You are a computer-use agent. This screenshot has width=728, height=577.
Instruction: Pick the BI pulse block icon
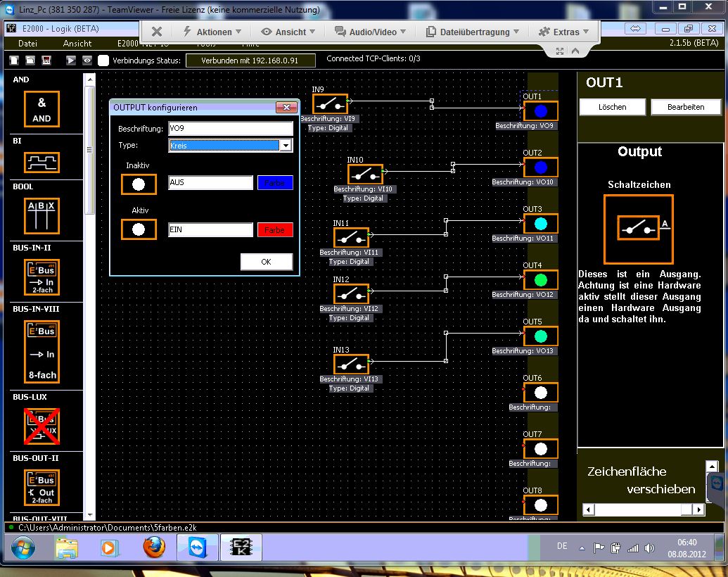click(42, 163)
